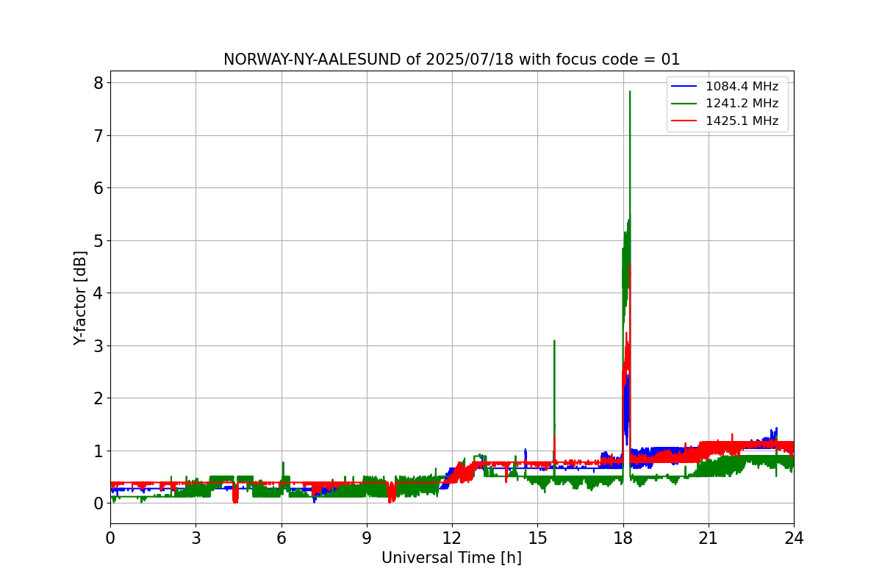Click y-axis tick label 4
The image size is (882, 588).
[x=96, y=293]
